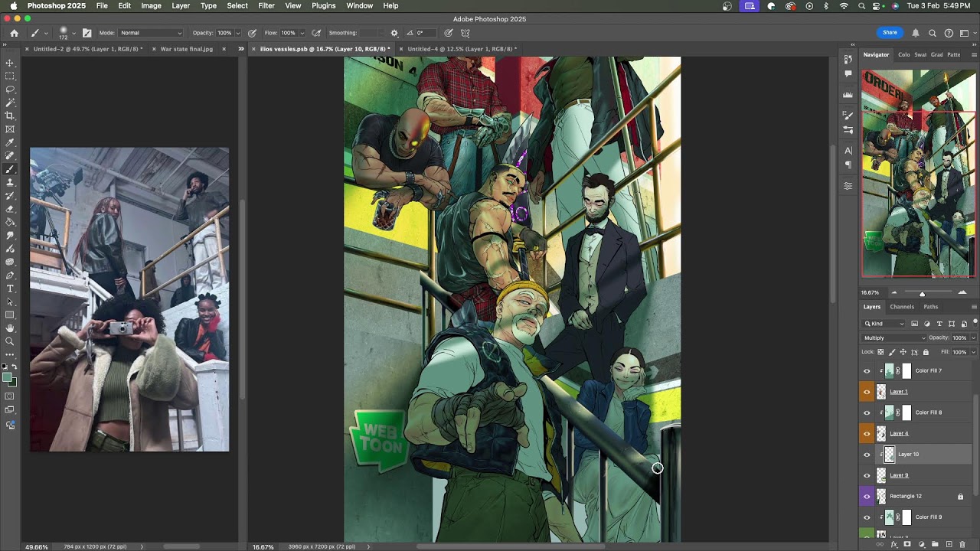Viewport: 980px width, 551px height.
Task: Switch to War state final.jpg document tab
Action: coord(186,49)
